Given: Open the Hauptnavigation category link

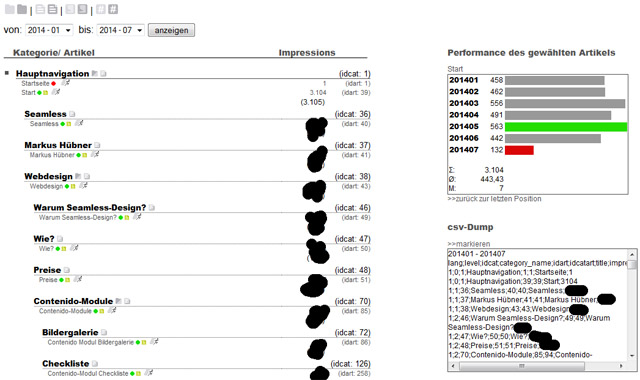Looking at the screenshot, I should (52, 73).
